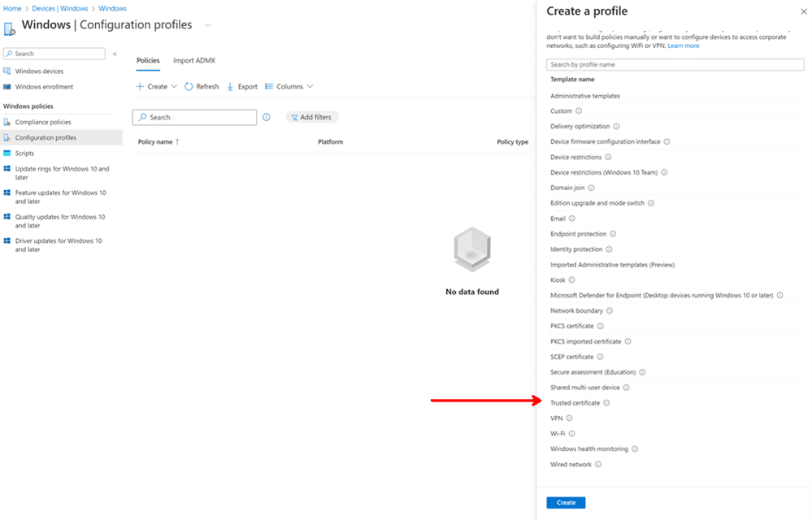Viewport: 812px width, 520px height.
Task: Click the info icon beside Network boundary
Action: pos(610,311)
